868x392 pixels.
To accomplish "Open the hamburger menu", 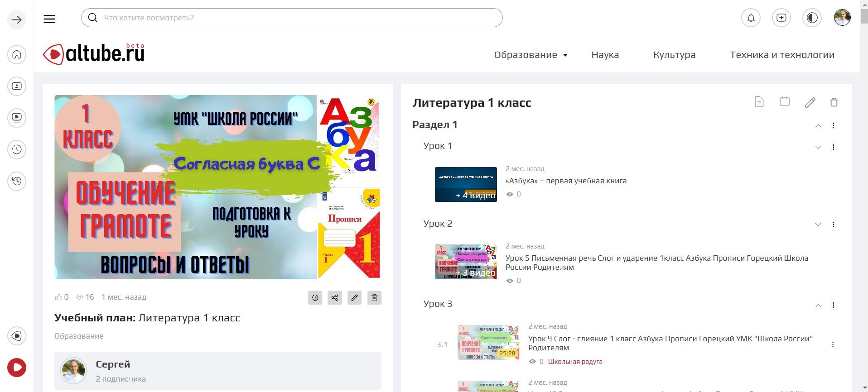I will tap(49, 19).
